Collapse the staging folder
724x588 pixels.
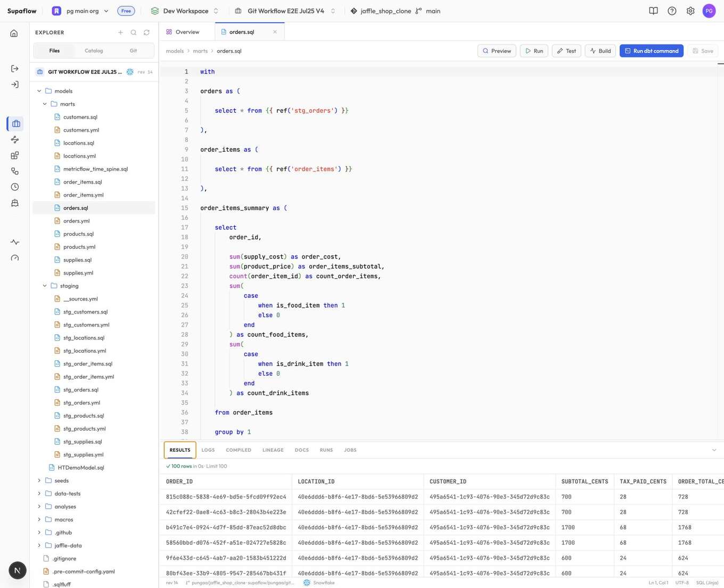click(45, 286)
